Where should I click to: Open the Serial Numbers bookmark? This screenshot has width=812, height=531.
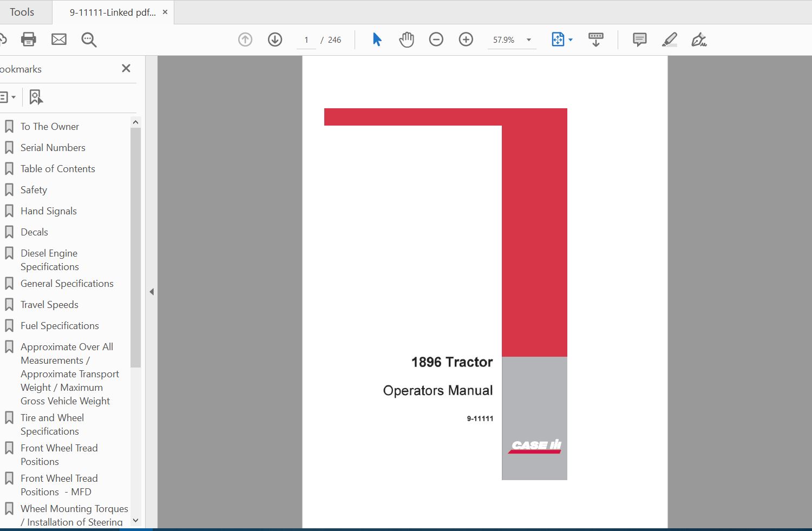(53, 148)
